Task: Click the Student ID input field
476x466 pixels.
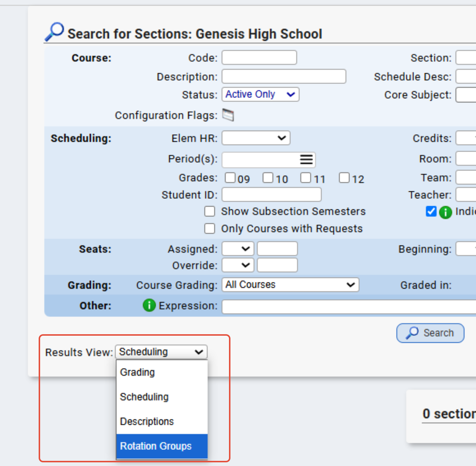Action: coord(272,194)
